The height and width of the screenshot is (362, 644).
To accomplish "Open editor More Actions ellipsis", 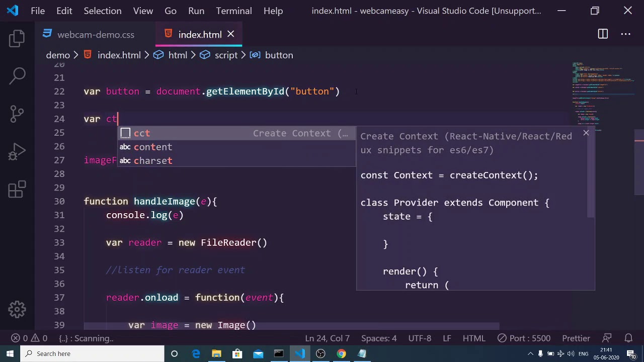I will (x=625, y=34).
